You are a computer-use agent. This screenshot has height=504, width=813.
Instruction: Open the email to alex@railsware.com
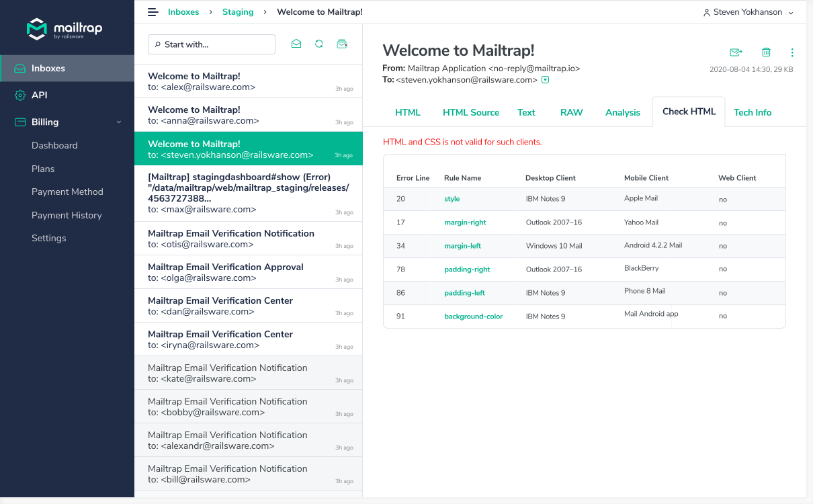tap(249, 81)
